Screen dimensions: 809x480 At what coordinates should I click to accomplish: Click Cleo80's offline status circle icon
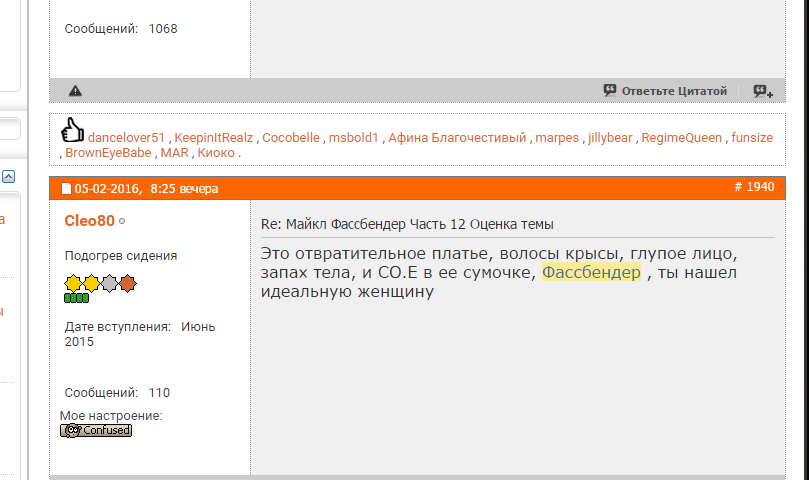pos(122,221)
